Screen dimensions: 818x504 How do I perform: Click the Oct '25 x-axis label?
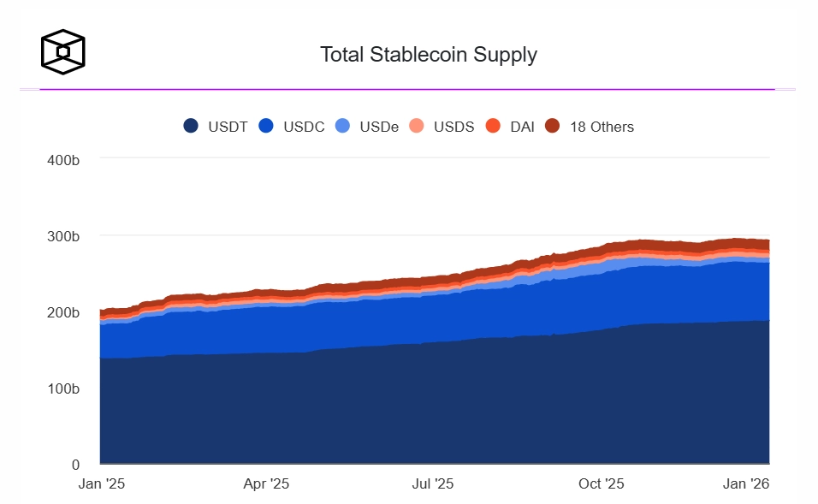point(602,483)
